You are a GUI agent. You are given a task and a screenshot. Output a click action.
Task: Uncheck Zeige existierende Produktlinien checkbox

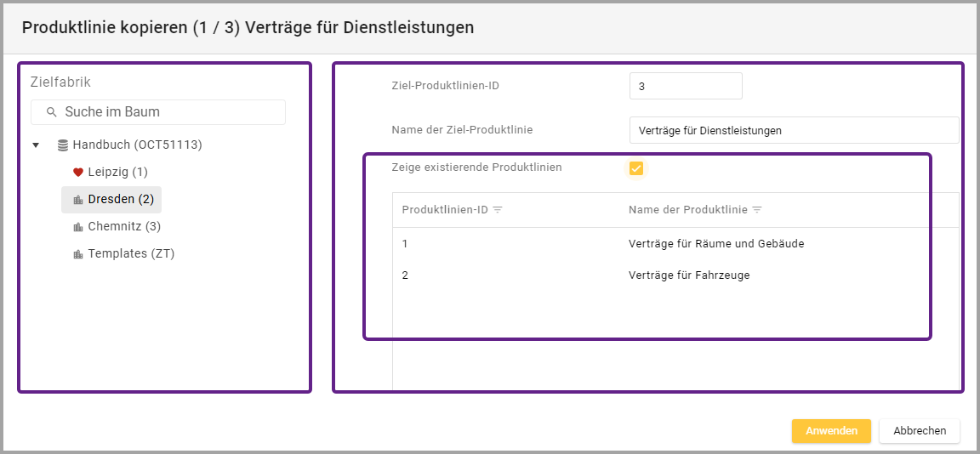(636, 168)
